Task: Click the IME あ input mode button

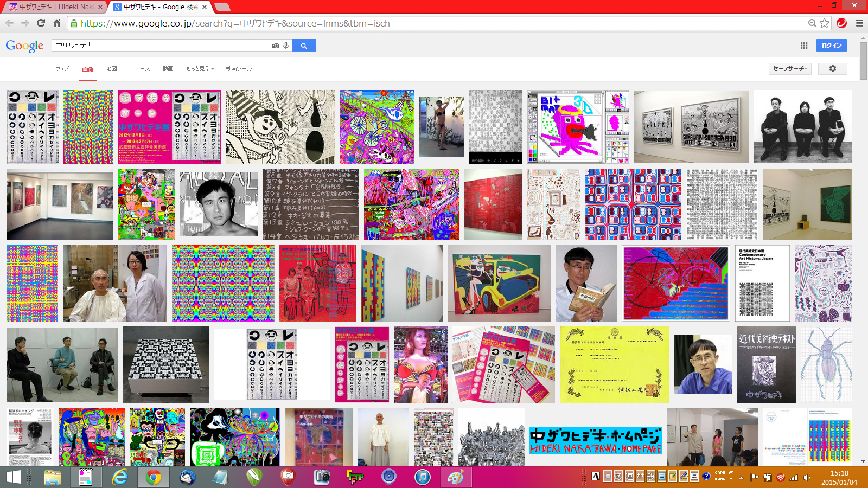Action: point(618,477)
